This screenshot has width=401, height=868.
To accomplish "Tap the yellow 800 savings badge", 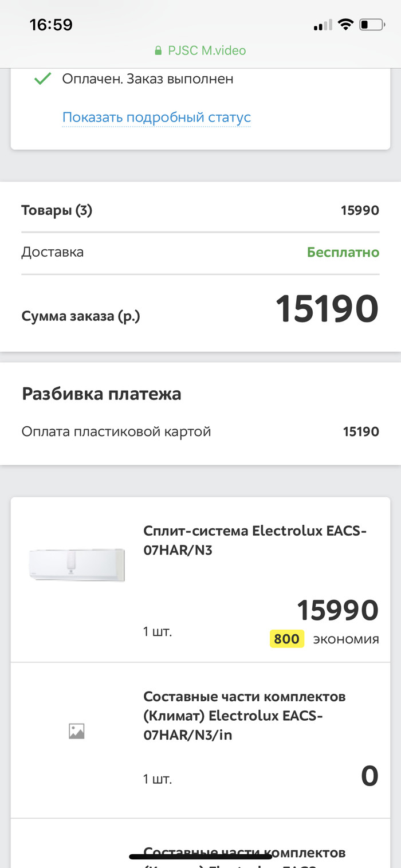I will pyautogui.click(x=286, y=639).
